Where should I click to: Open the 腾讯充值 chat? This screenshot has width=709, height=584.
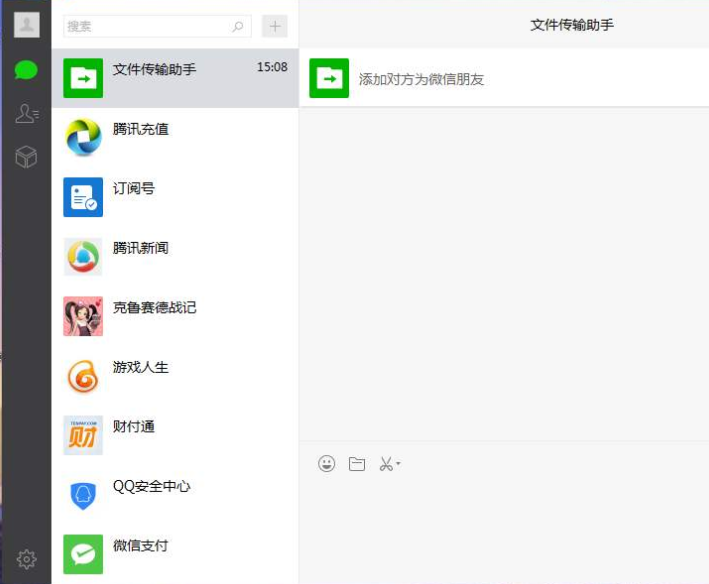coord(175,138)
